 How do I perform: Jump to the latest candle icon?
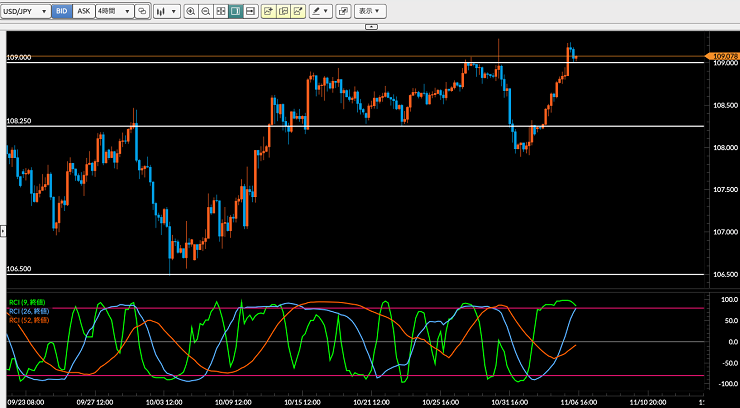point(251,11)
